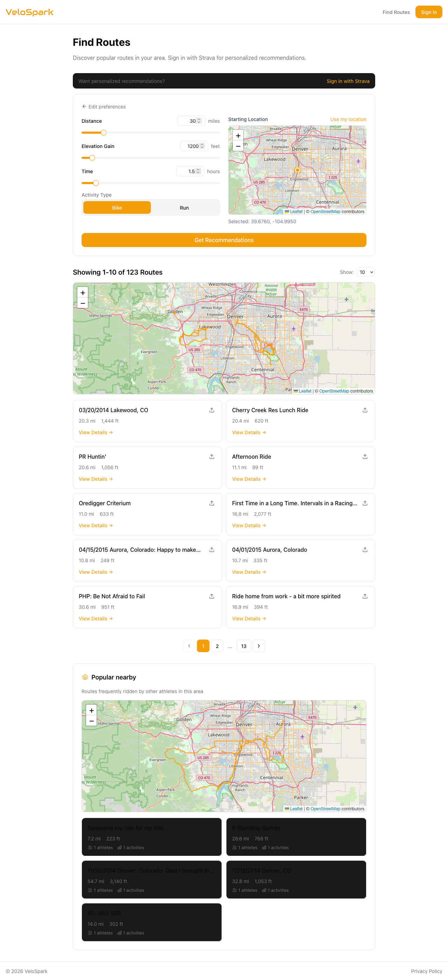Click the Elevation Gain feet input

194,146
